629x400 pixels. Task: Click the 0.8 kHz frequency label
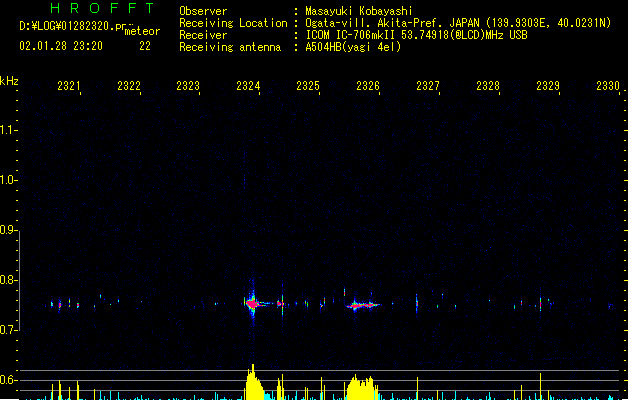(8, 280)
